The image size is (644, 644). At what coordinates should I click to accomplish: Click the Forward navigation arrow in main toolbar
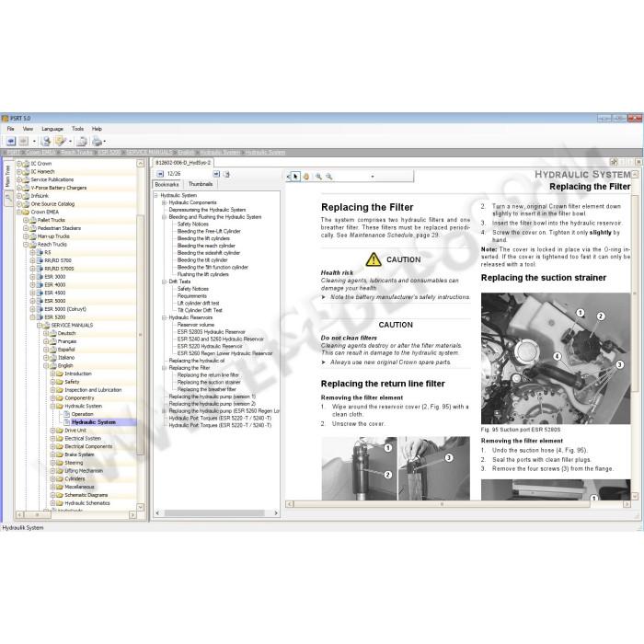(x=24, y=142)
